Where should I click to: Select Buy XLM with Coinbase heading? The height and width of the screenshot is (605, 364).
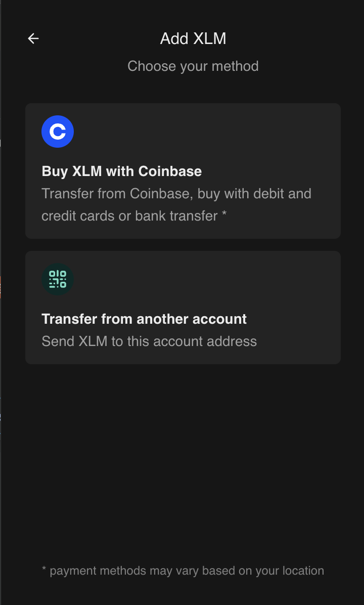121,171
